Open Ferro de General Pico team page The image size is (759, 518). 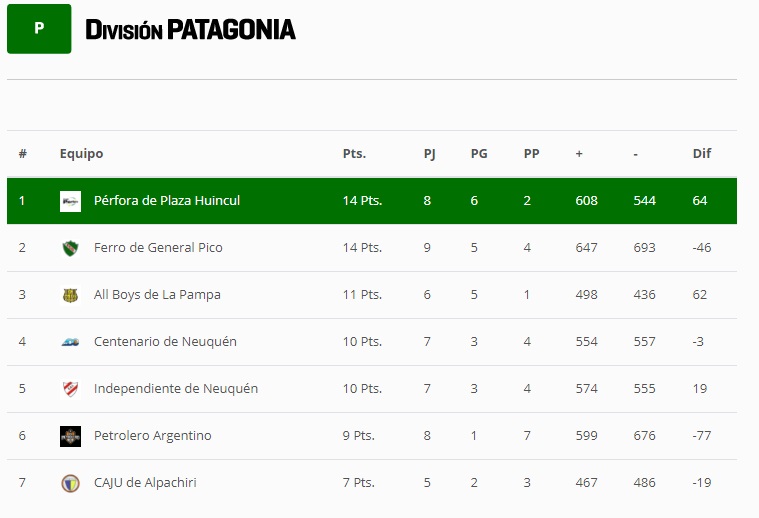point(158,248)
